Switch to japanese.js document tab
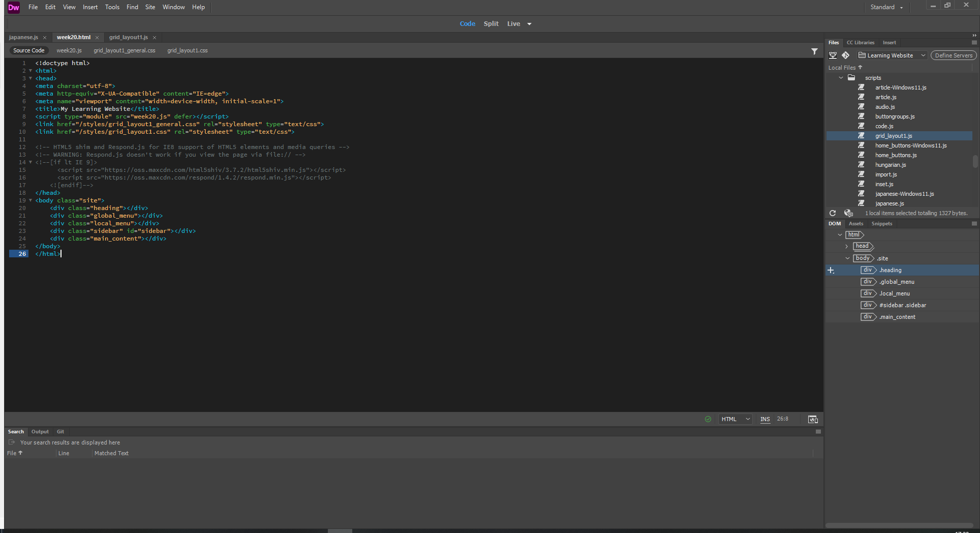This screenshot has width=980, height=533. pyautogui.click(x=23, y=38)
